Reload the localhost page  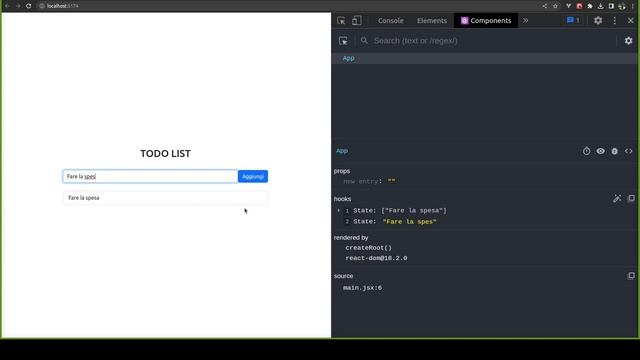(x=29, y=6)
